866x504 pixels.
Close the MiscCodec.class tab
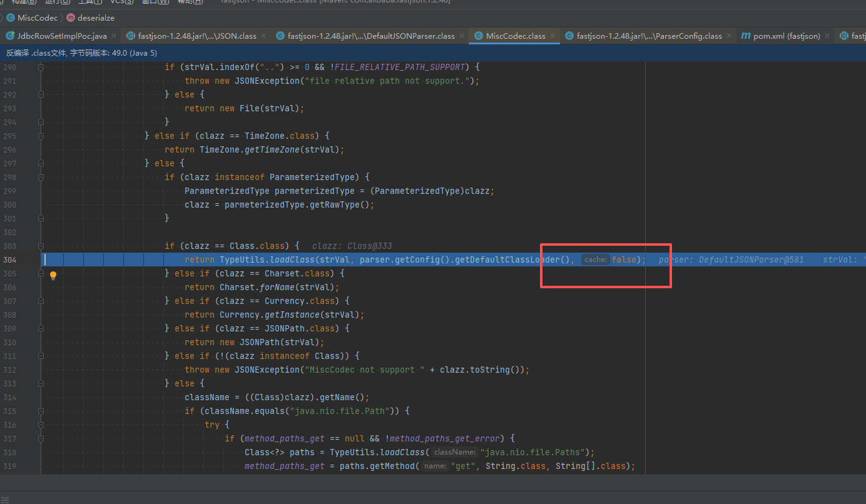(553, 36)
